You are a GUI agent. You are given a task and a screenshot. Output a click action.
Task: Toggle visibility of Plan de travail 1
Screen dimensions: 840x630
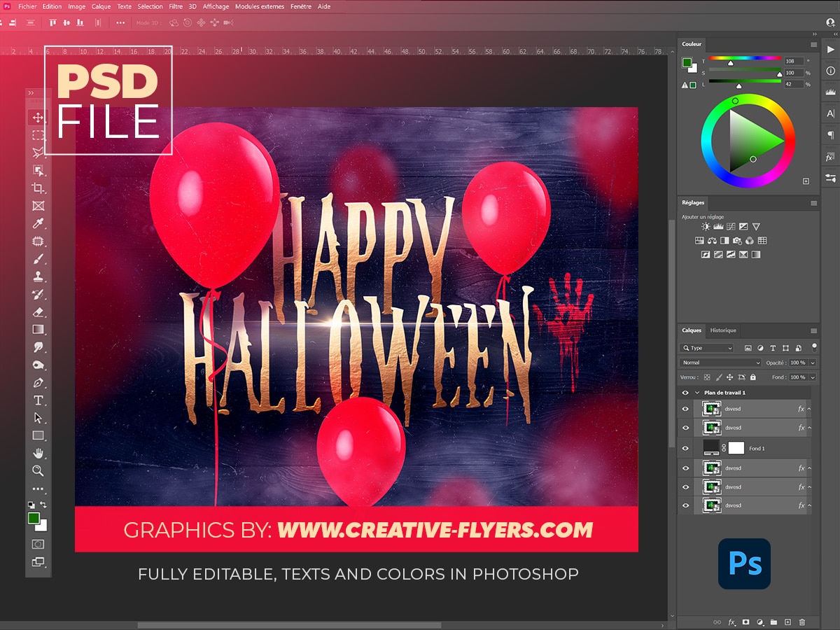686,393
